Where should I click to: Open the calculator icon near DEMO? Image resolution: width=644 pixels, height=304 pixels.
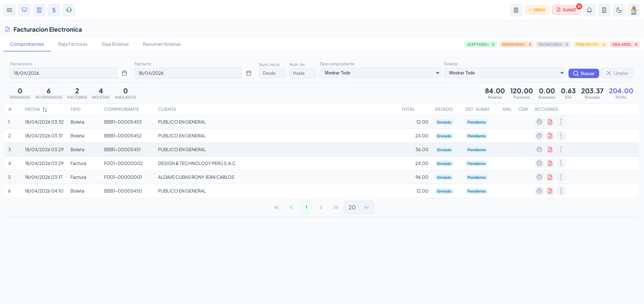coord(516,10)
